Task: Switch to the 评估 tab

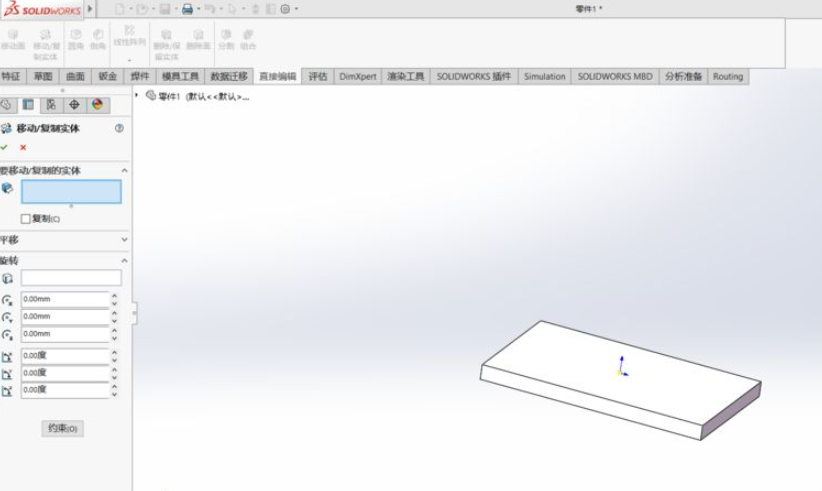Action: pos(318,77)
